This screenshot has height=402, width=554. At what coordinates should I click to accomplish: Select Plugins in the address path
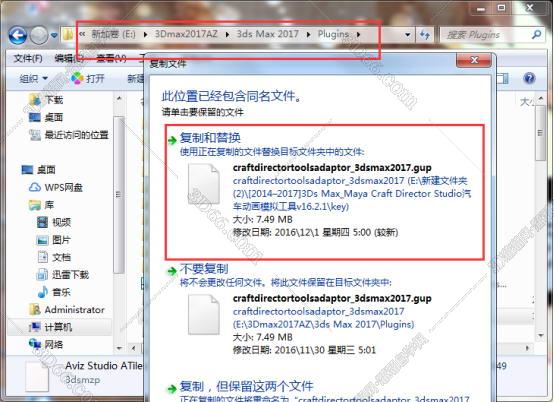[x=333, y=34]
